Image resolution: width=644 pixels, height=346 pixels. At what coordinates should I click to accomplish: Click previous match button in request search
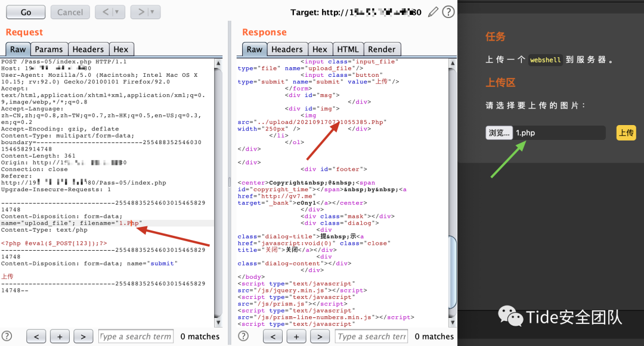(36, 336)
